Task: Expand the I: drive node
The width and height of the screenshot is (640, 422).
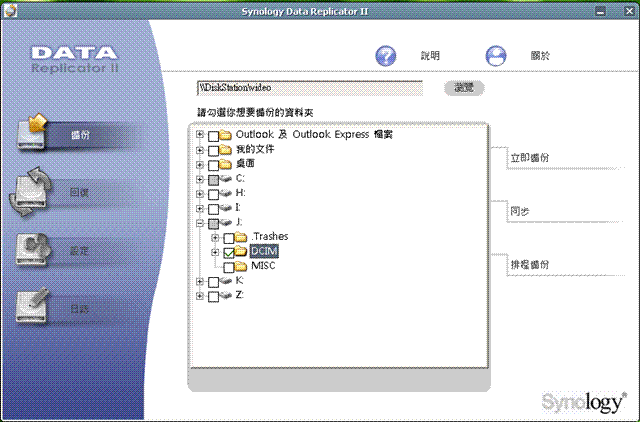Action: (x=200, y=209)
